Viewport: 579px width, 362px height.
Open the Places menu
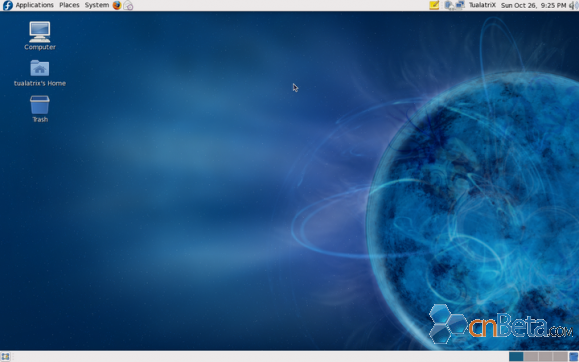point(69,5)
